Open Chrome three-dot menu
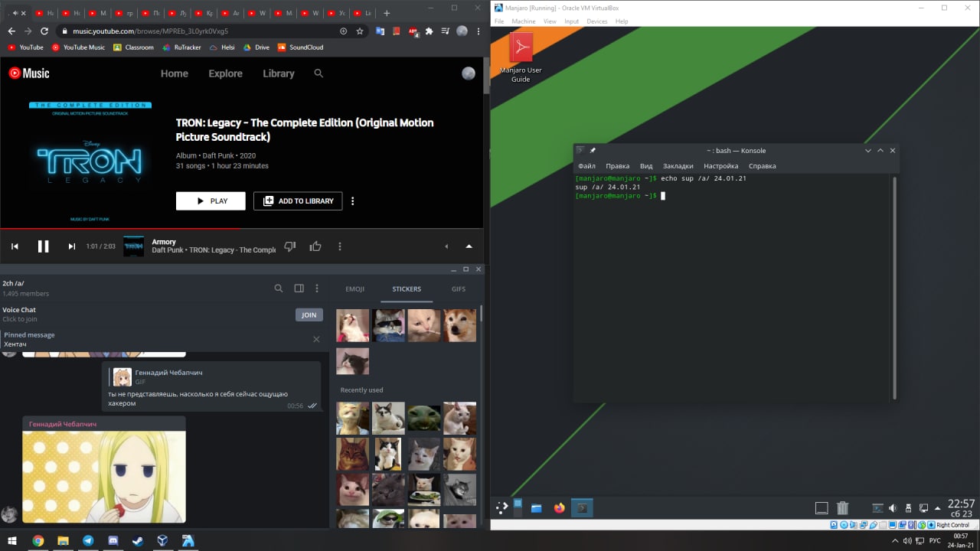Viewport: 980px width, 551px height. pos(478,31)
